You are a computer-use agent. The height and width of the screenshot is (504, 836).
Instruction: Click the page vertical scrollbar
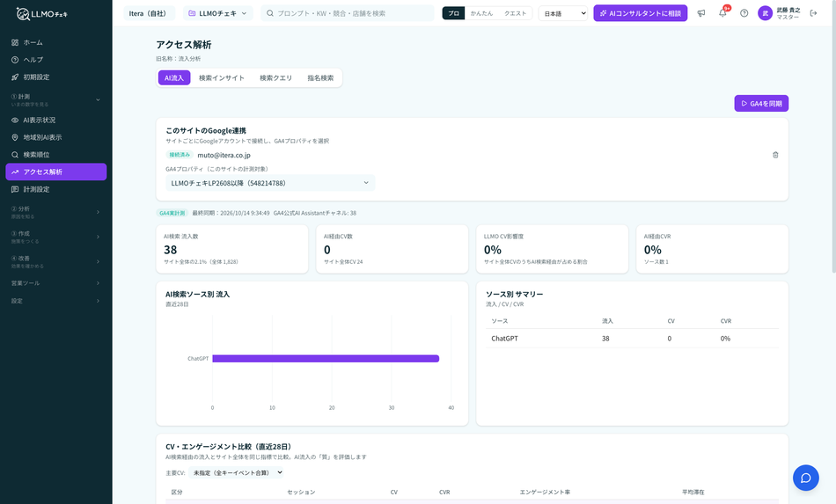[832, 138]
